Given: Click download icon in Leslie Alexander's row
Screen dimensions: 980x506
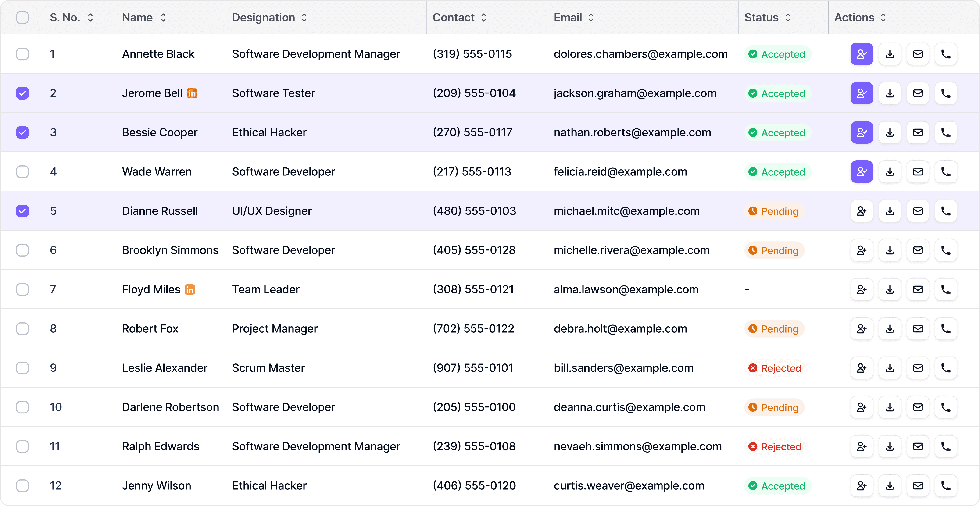Looking at the screenshot, I should click(x=890, y=368).
